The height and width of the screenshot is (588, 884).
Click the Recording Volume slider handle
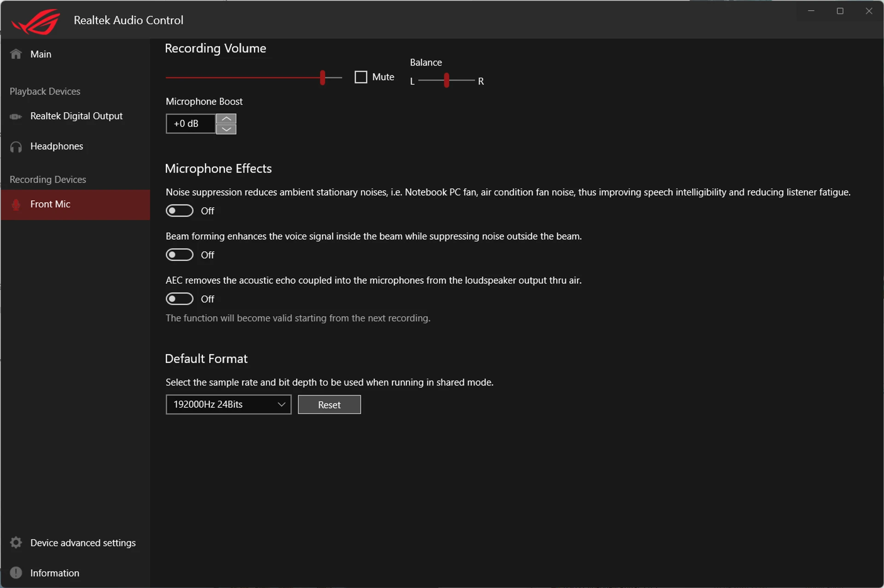coord(323,77)
